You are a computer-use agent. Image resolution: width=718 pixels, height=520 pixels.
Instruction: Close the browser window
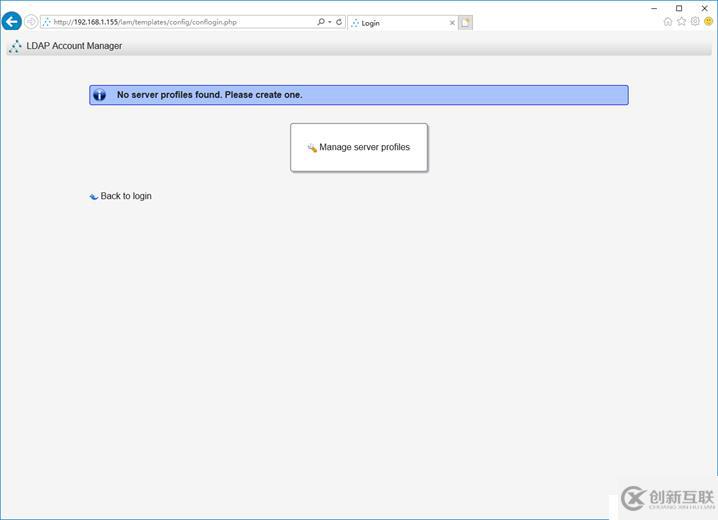(705, 8)
